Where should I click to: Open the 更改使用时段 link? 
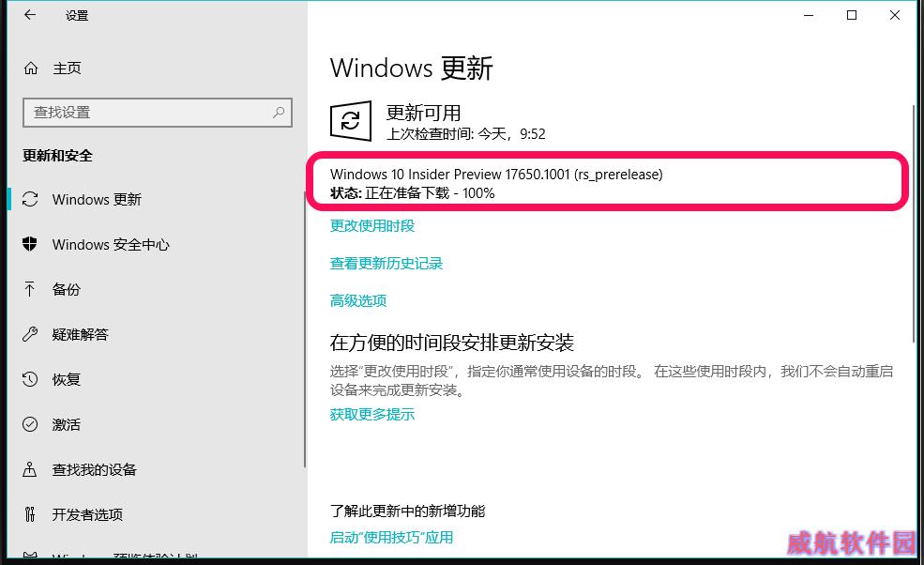pos(372,226)
